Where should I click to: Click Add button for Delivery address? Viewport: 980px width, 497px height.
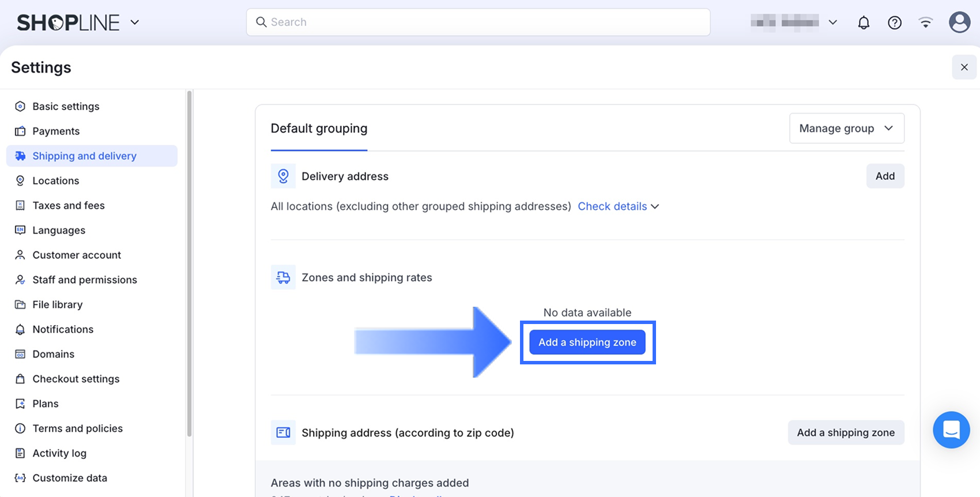[885, 176]
